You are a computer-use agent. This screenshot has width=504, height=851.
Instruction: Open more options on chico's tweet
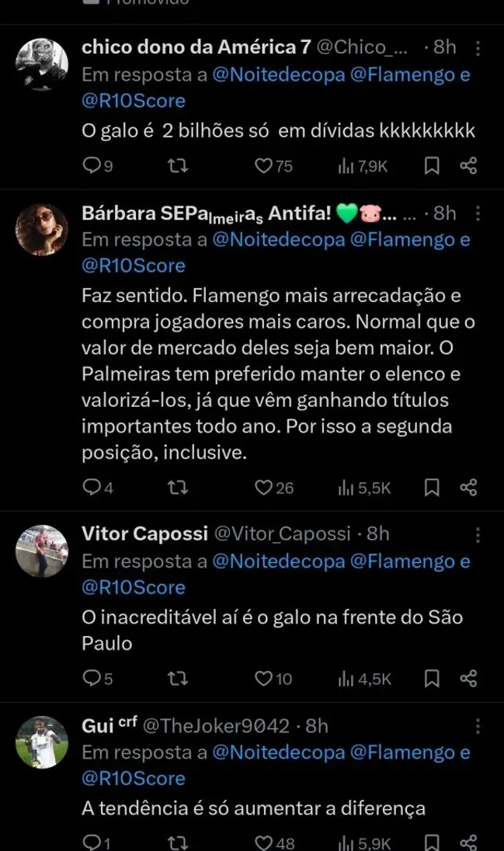478,48
